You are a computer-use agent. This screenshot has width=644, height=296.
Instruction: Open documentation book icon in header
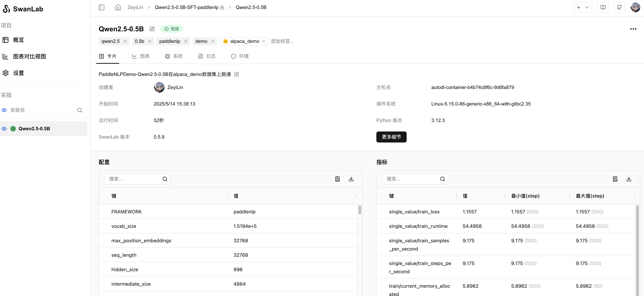[603, 7]
